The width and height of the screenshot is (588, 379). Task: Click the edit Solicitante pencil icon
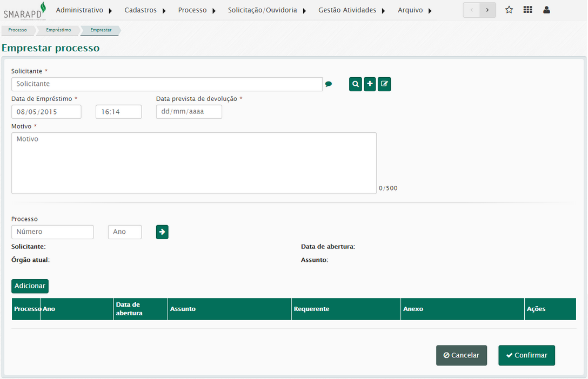tap(384, 84)
